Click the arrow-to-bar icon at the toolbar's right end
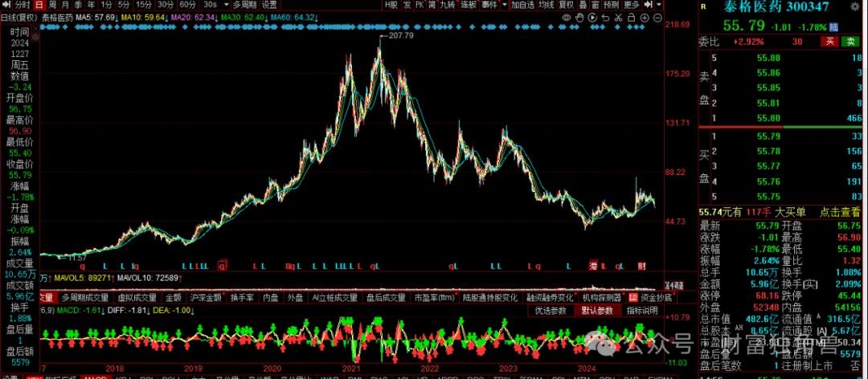 tap(649, 5)
